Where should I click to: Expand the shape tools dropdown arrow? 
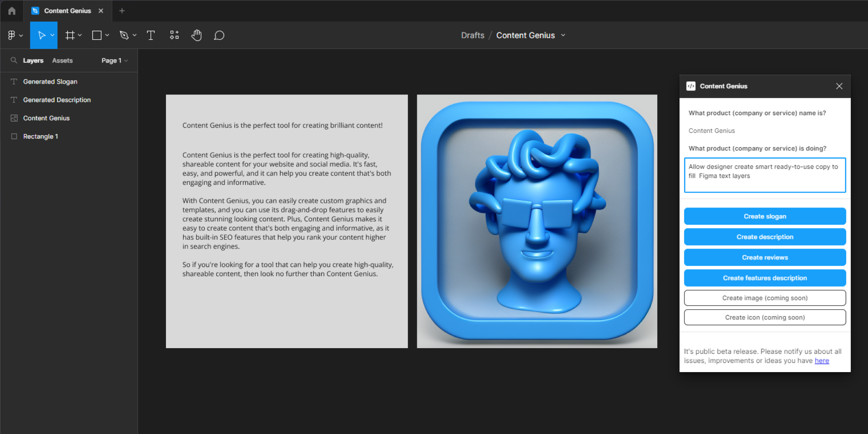107,35
